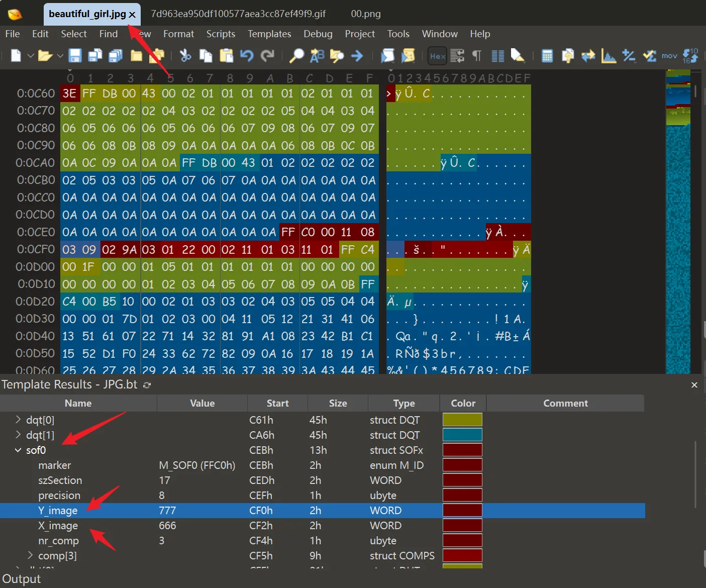The width and height of the screenshot is (706, 588).
Task: Select the X_image row in template results
Action: [x=58, y=526]
